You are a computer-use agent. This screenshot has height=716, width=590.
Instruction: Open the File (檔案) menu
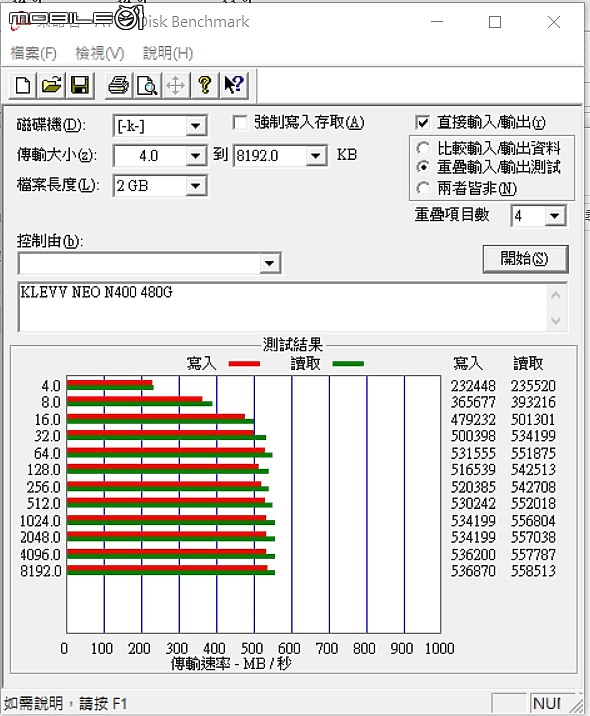click(x=33, y=53)
